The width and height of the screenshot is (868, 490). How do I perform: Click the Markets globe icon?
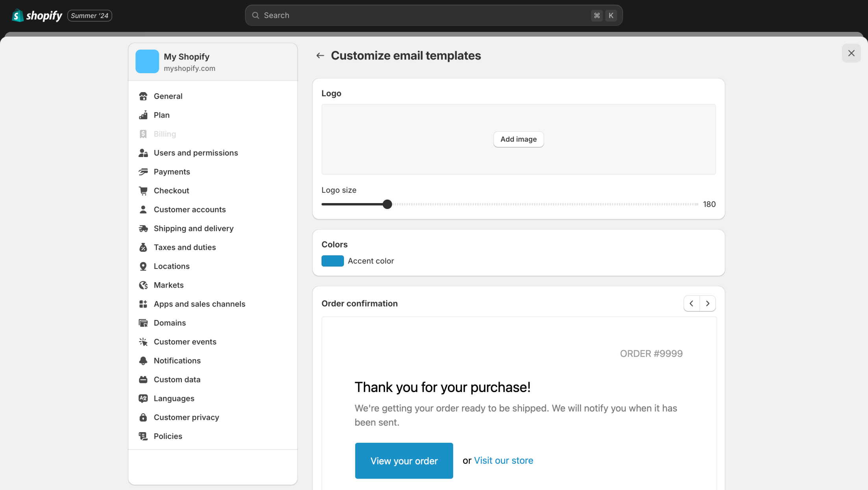click(x=143, y=285)
